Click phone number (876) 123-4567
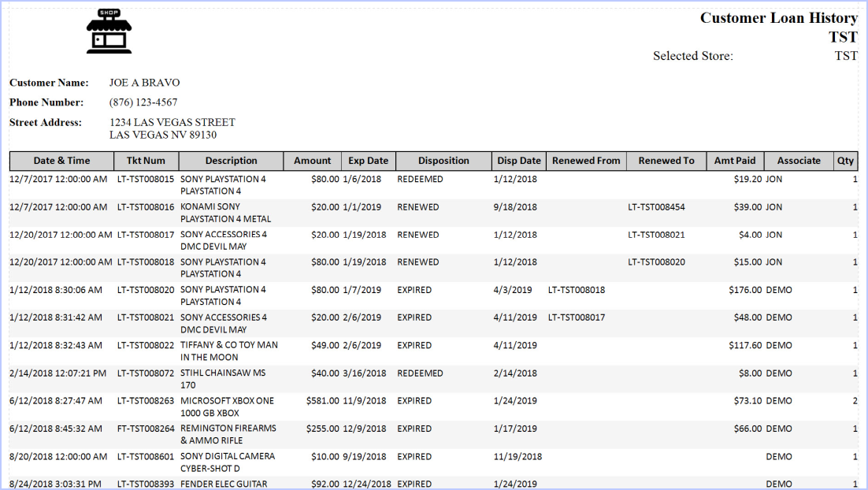The image size is (868, 490). [x=143, y=102]
